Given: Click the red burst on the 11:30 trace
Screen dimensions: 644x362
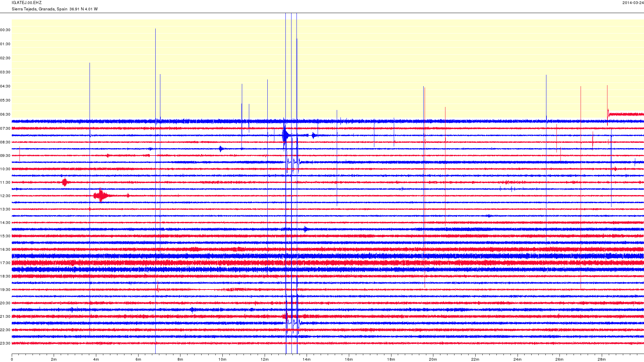Looking at the screenshot, I should pos(65,182).
